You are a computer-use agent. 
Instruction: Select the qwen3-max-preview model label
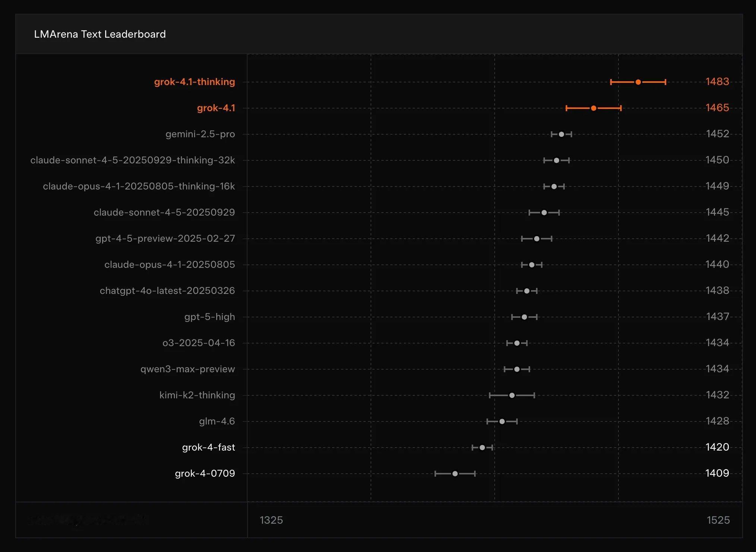188,369
